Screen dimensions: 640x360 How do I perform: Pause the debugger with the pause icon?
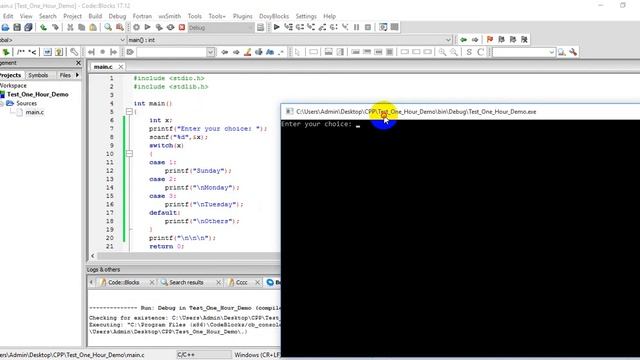click(356, 27)
